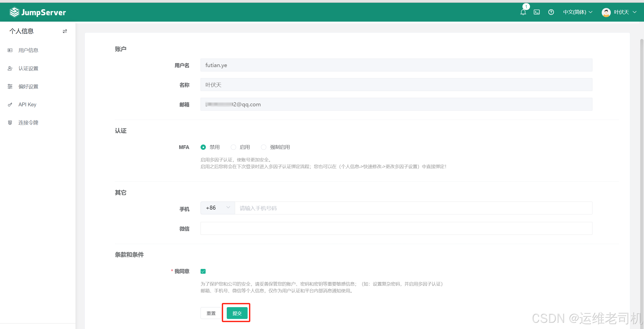Expand the +86 country code dropdown
Screen dimensions: 644x329
(x=218, y=208)
